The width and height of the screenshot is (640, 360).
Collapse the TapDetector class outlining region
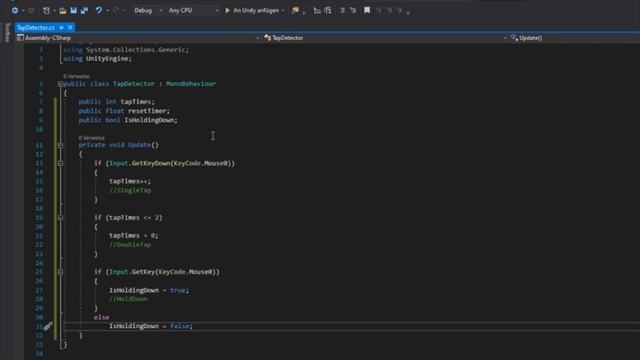pos(60,84)
